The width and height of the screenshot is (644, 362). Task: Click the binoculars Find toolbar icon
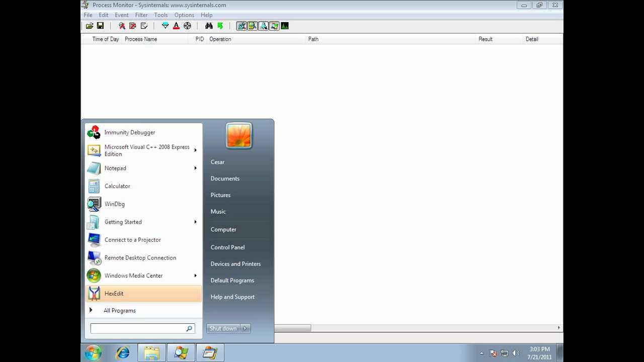209,26
